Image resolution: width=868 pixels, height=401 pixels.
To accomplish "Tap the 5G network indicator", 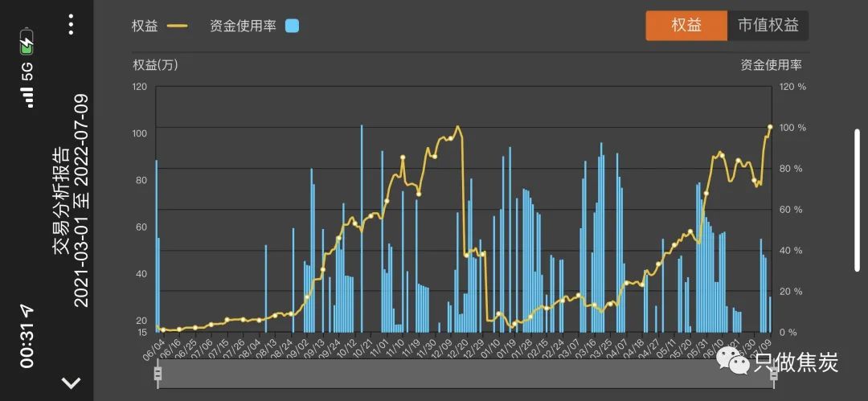I will click(27, 72).
